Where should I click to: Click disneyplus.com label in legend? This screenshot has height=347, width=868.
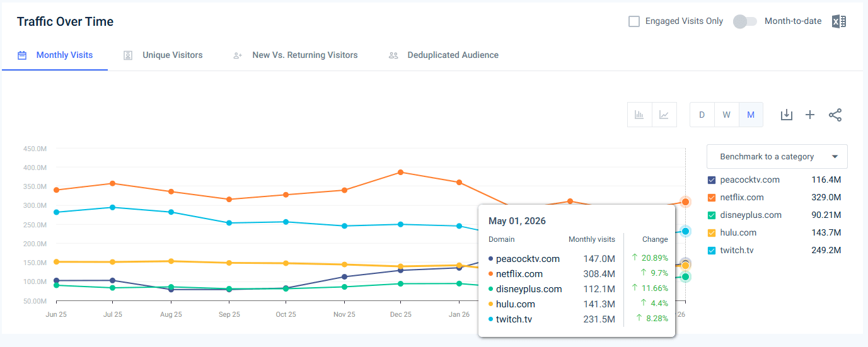coord(751,215)
